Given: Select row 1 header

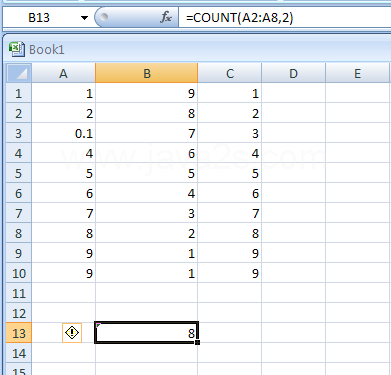Looking at the screenshot, I should click(19, 93).
